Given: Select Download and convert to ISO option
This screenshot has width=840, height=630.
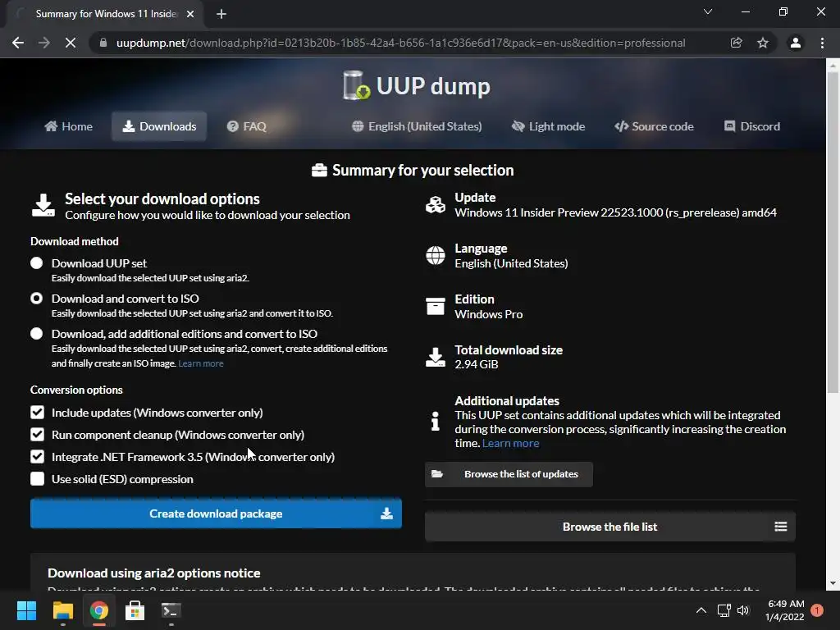Looking at the screenshot, I should 36,299.
